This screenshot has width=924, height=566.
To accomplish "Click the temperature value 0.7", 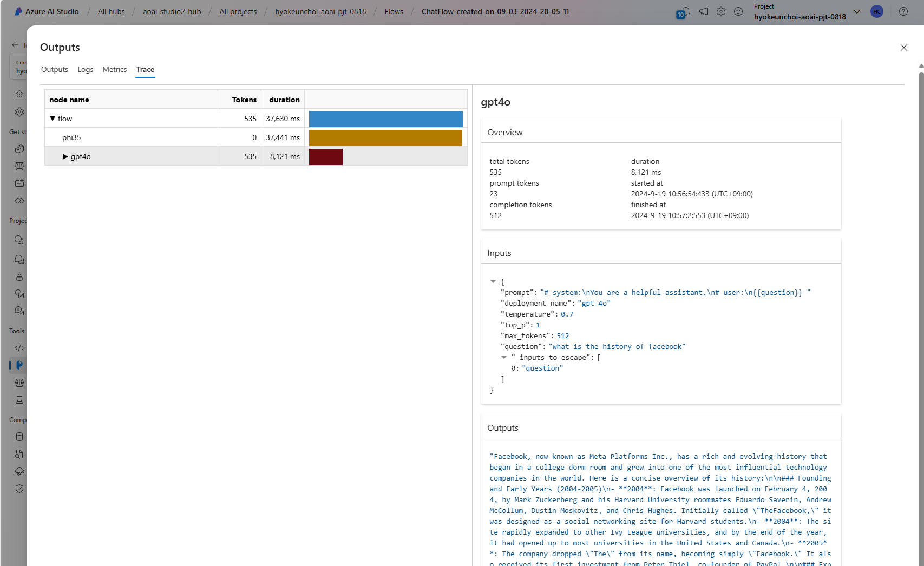I will pyautogui.click(x=567, y=314).
